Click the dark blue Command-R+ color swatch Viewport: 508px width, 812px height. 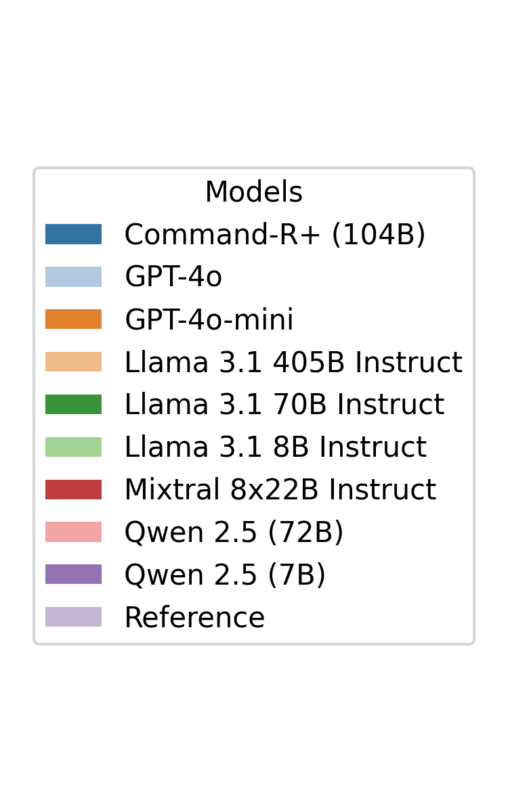pyautogui.click(x=73, y=234)
